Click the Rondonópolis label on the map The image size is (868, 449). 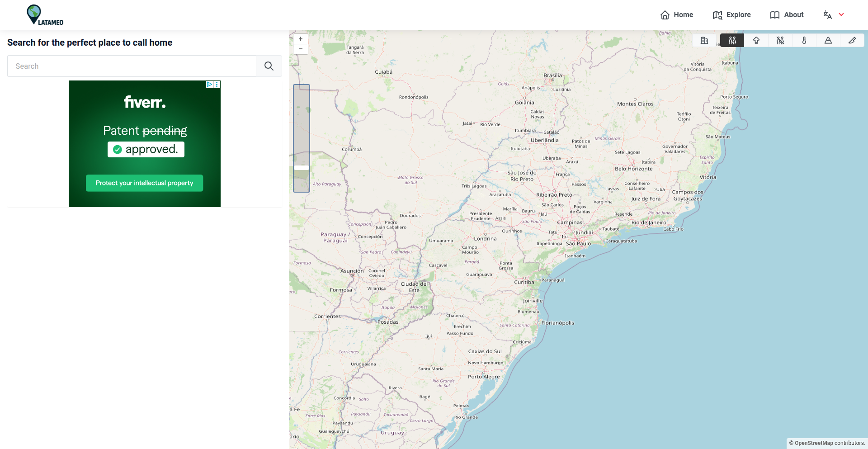[x=414, y=97]
